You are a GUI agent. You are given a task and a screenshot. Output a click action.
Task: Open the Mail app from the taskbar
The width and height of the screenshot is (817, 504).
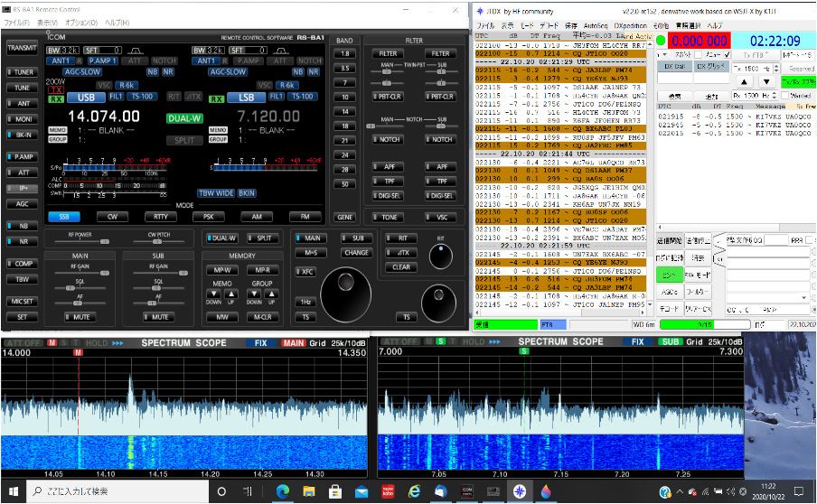pyautogui.click(x=362, y=491)
